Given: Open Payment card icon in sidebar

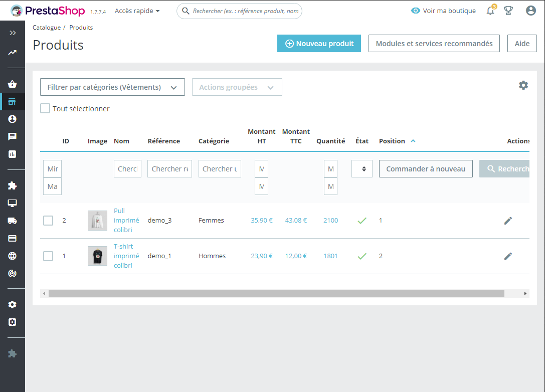Looking at the screenshot, I should [12, 239].
